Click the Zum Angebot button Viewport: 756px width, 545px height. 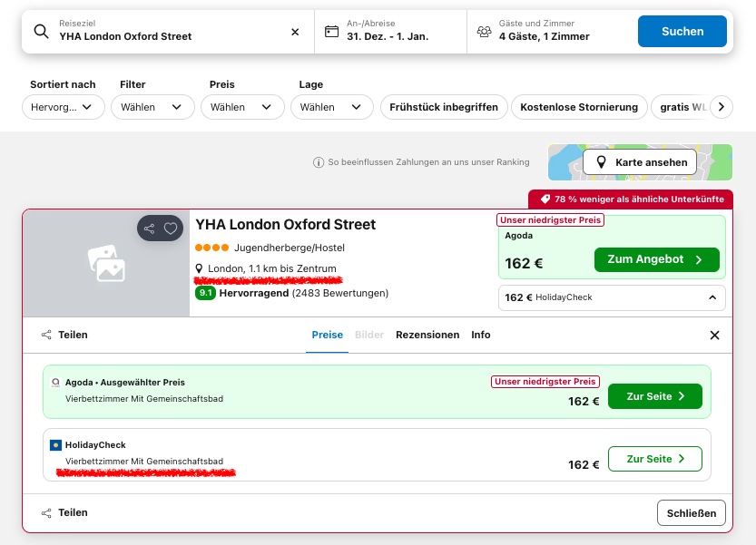(x=657, y=259)
